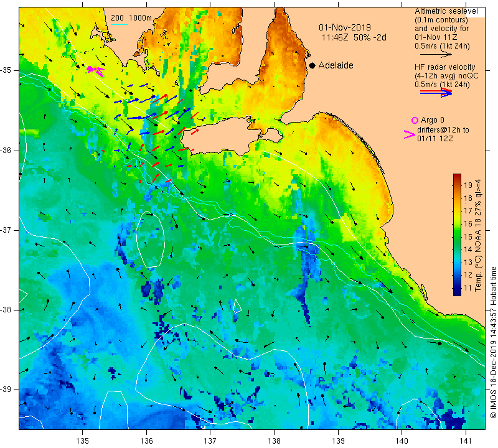Click the -36 latitude axis label
Screen dimensions: 498x448
point(6,150)
